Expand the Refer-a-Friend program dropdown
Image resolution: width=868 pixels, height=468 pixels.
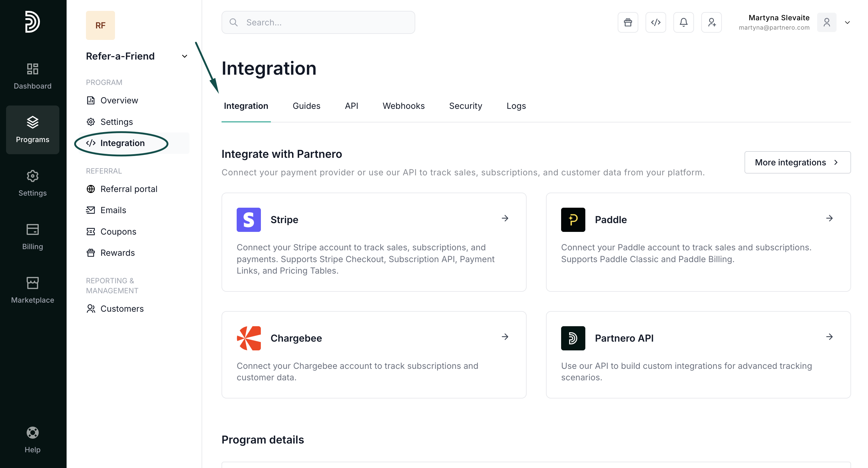pos(184,56)
